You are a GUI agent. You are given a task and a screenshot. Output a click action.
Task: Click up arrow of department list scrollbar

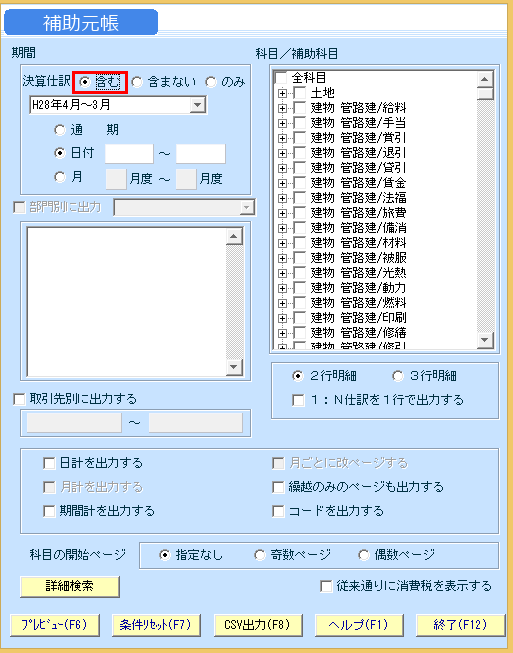[234, 237]
